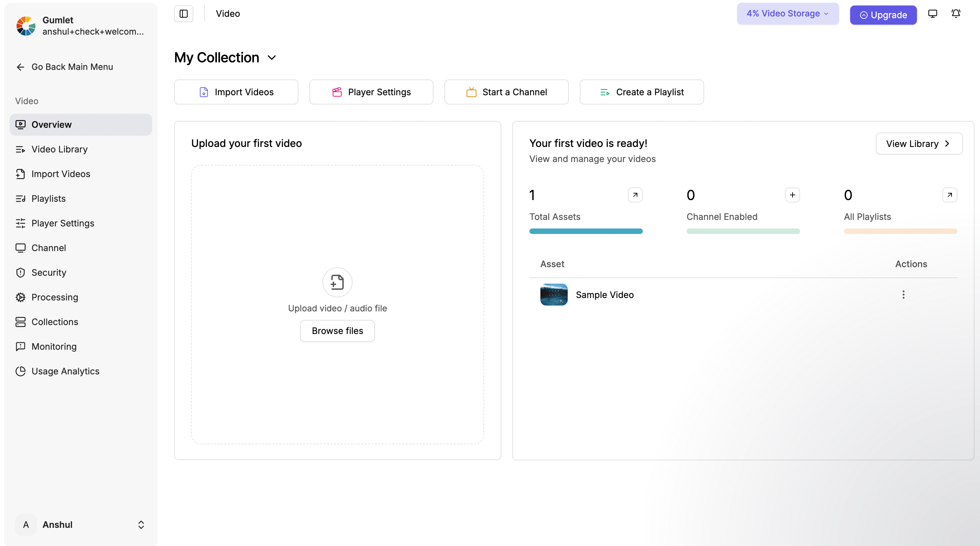Click the Create a Playlist list icon

coord(605,92)
